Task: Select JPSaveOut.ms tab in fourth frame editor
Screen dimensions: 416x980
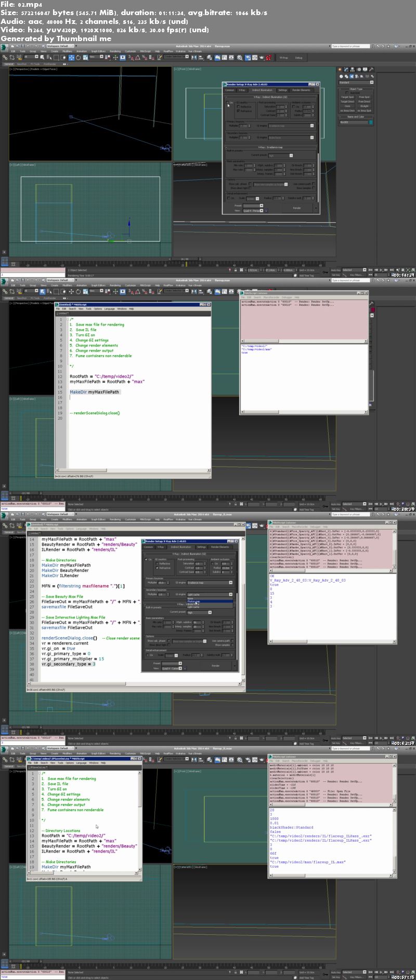Action: (38, 767)
